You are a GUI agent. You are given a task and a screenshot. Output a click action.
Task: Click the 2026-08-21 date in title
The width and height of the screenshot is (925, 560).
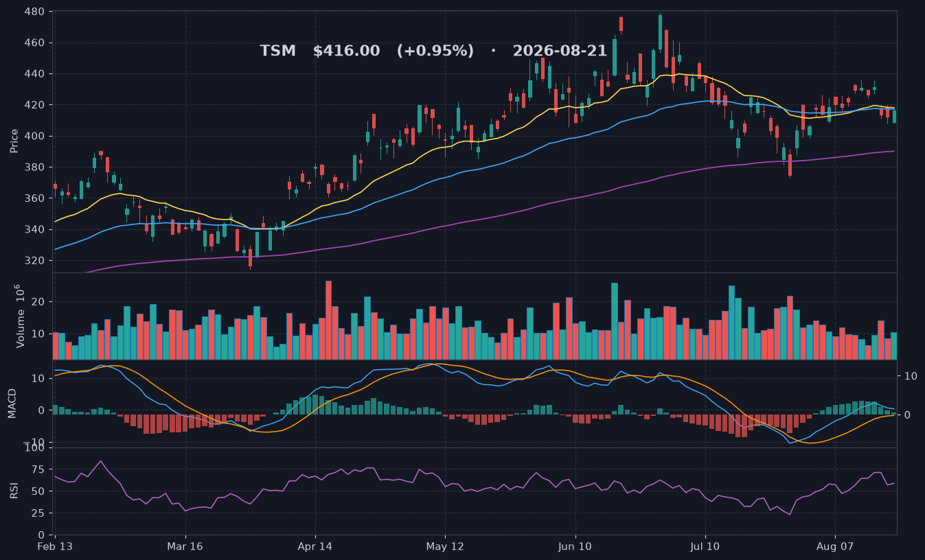tap(560, 51)
